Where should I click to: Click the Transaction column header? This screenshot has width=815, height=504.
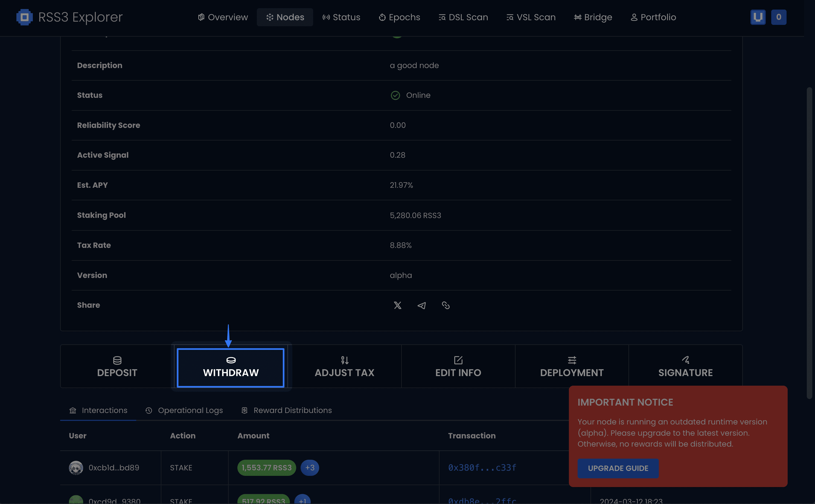coord(471,436)
